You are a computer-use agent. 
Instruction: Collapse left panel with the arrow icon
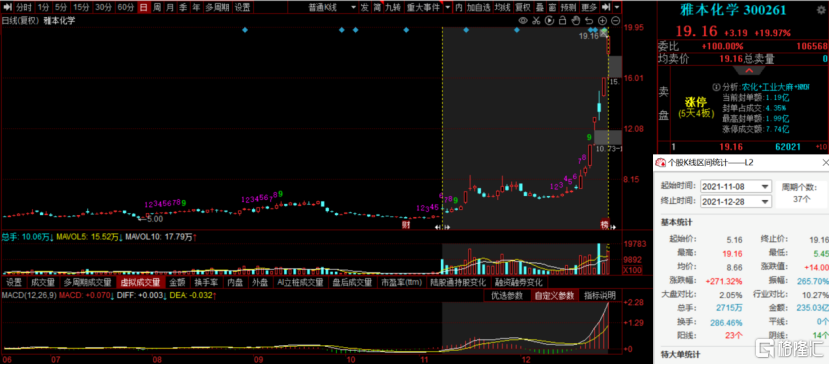click(7, 7)
